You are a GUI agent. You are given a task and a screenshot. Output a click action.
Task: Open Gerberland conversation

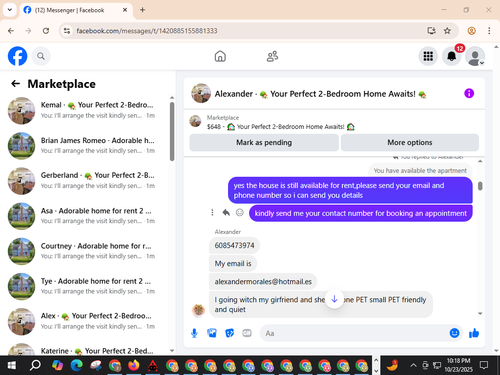(86, 181)
